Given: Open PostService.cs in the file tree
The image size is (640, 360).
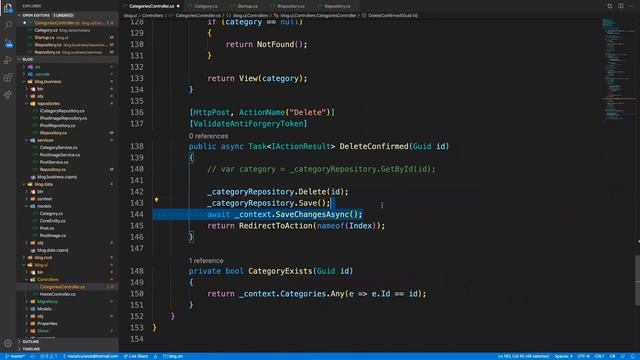Looking at the screenshot, I should coord(67,162).
